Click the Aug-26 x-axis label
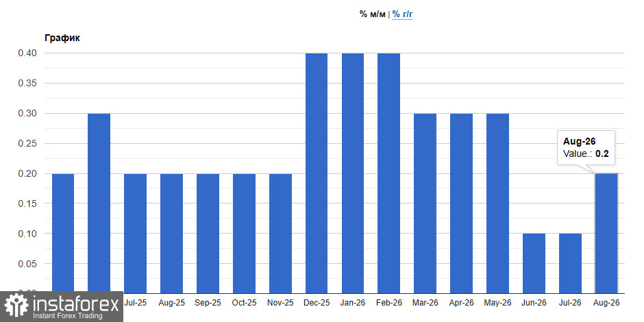The height and width of the screenshot is (322, 644). coord(606,303)
